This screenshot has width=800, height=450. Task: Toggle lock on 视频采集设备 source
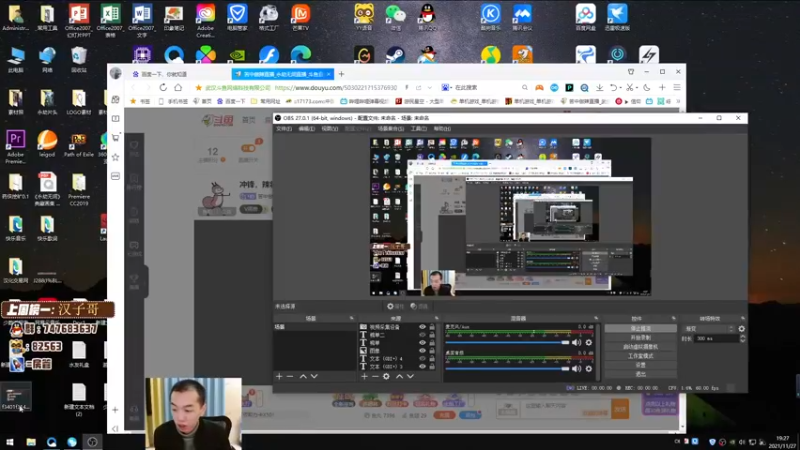click(432, 327)
